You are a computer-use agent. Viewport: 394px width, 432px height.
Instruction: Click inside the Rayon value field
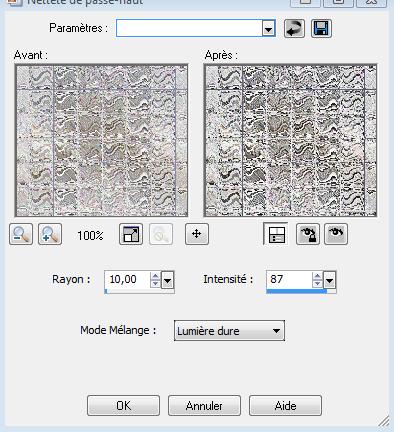127,279
